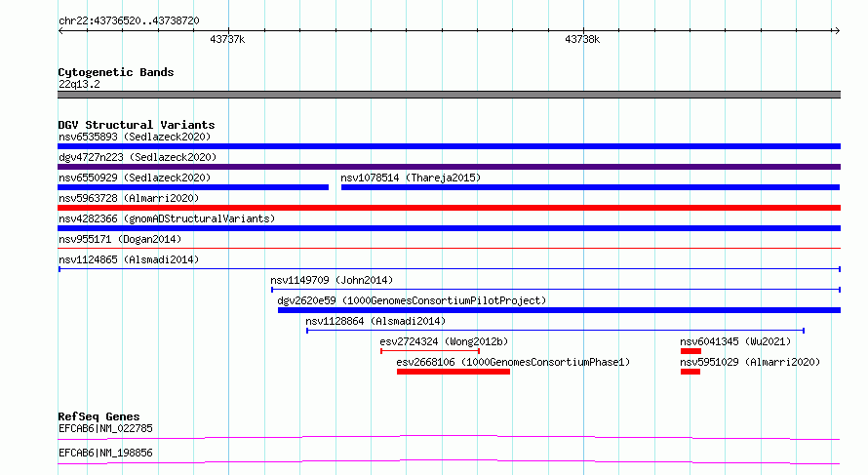
Task: Open the nsv1128864 (Alsmadi2014) label
Action: [375, 321]
